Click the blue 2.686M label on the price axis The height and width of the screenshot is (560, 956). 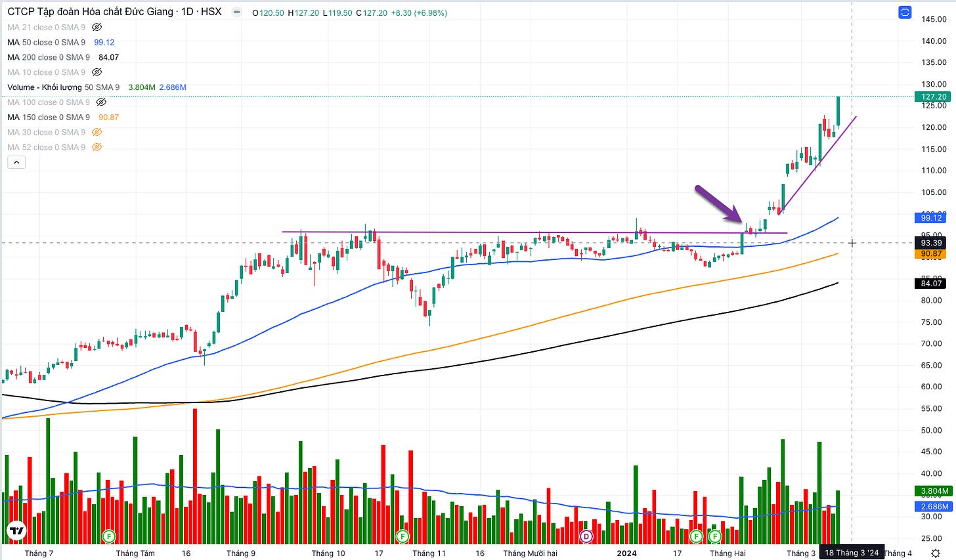(x=933, y=506)
